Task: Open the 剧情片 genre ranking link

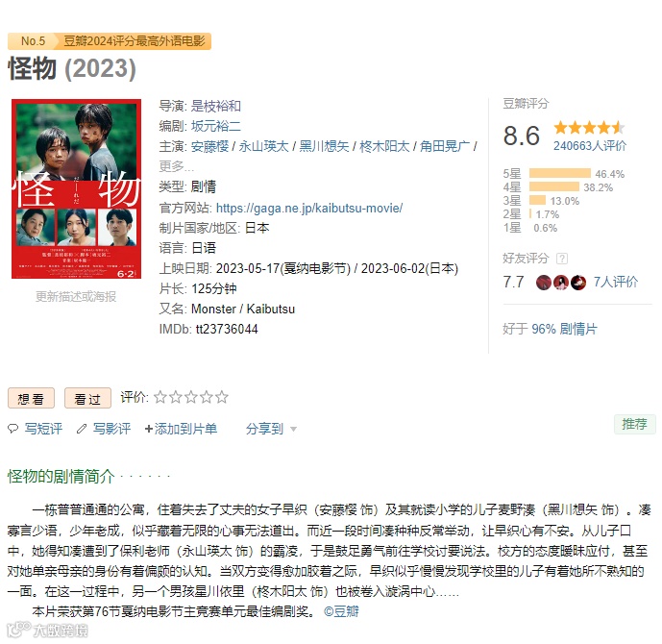Action: click(578, 329)
